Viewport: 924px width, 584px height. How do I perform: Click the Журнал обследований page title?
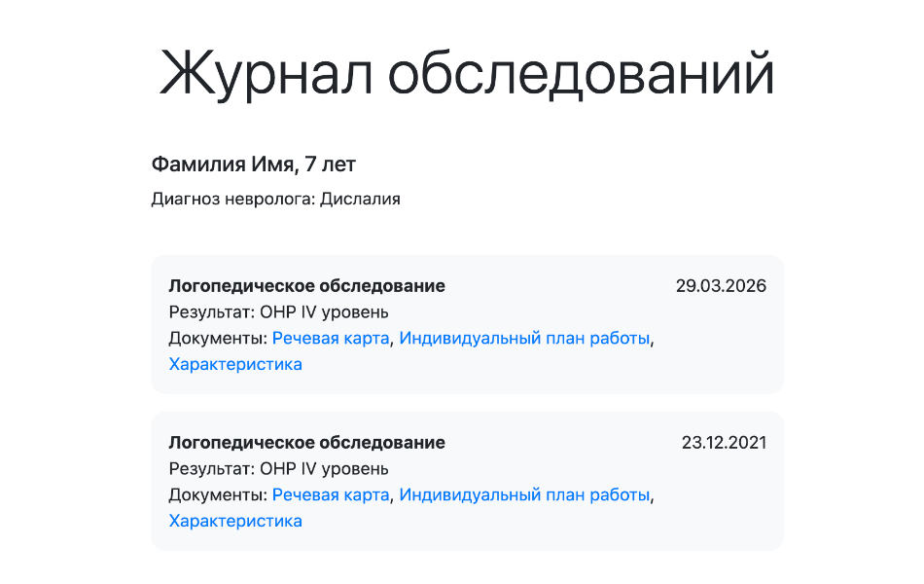[x=467, y=72]
